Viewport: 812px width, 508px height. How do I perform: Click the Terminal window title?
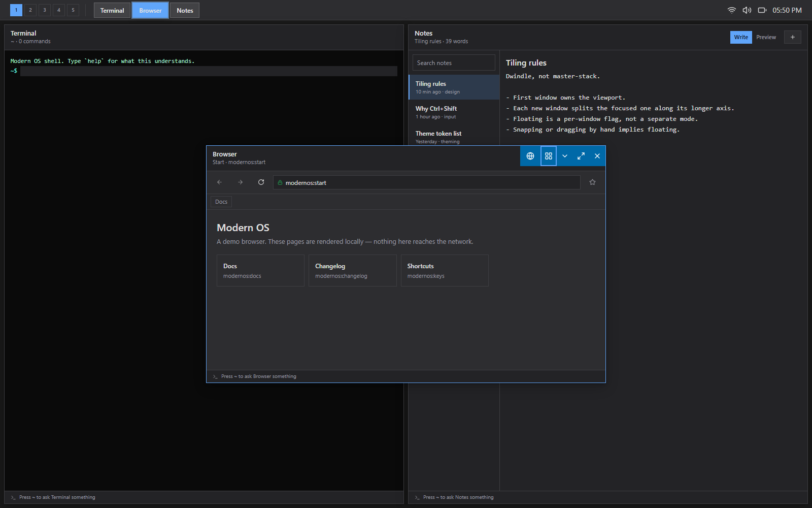point(23,33)
